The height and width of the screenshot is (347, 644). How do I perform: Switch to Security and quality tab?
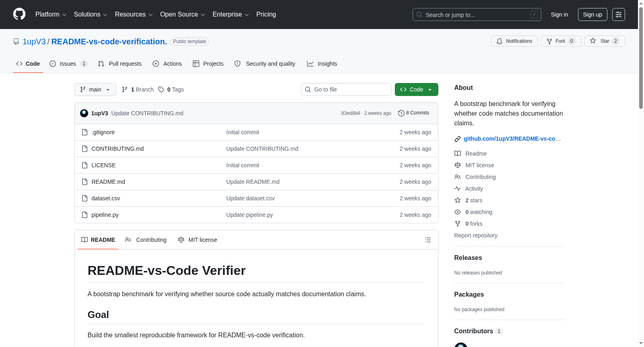pos(265,64)
